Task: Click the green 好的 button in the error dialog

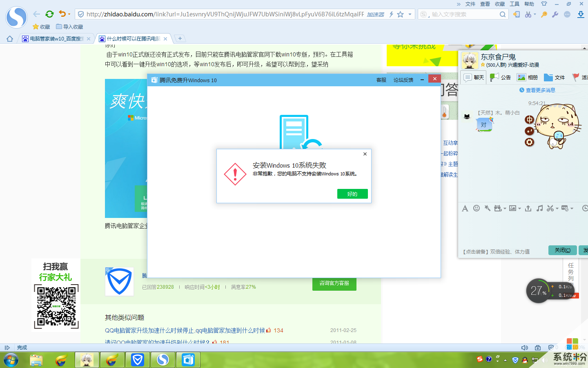Action: click(x=352, y=194)
